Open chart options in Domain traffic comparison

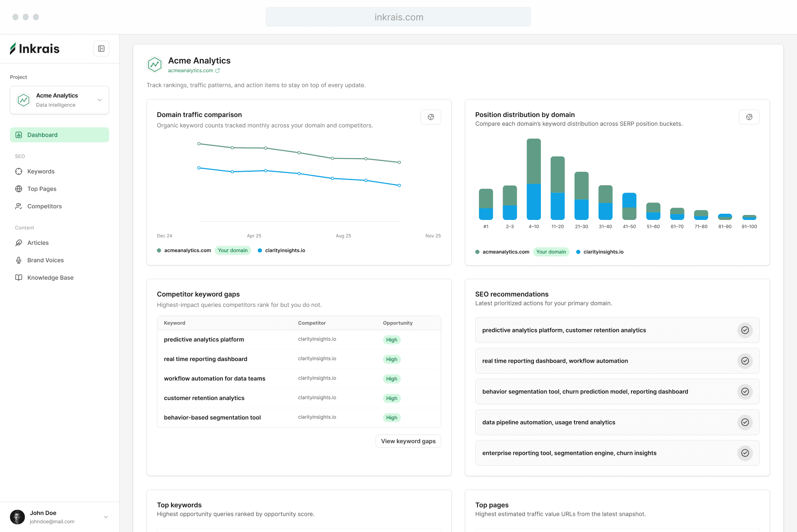[430, 117]
